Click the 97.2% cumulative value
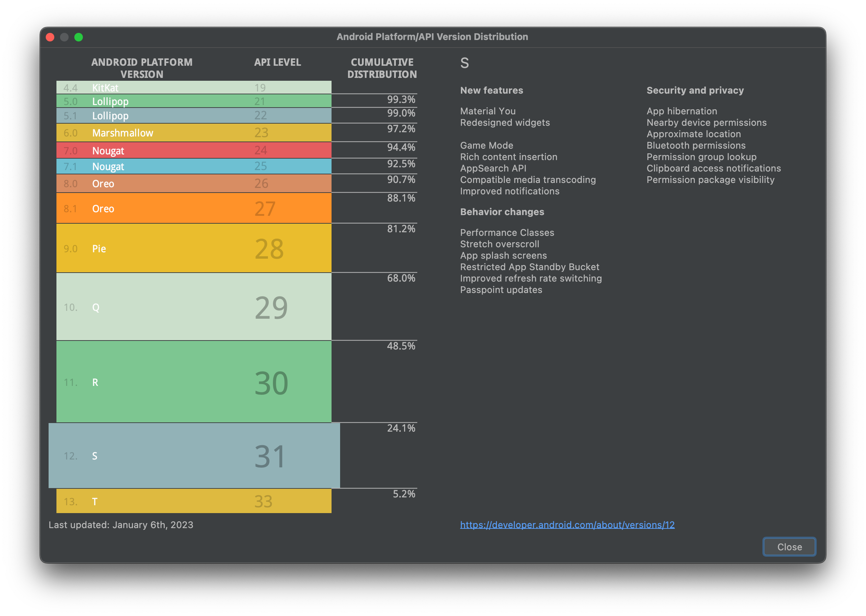866x616 pixels. [x=401, y=129]
